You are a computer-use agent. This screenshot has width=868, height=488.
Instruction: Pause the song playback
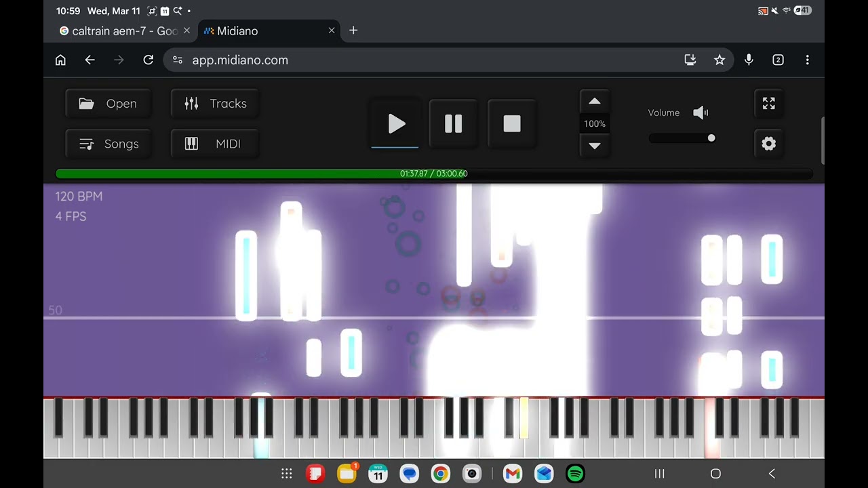453,124
